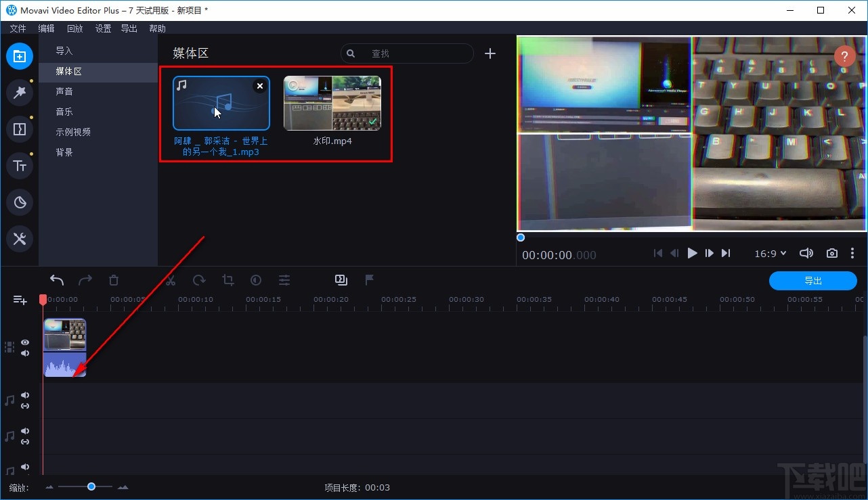Open the help question mark button
This screenshot has width=868, height=500.
[x=844, y=56]
